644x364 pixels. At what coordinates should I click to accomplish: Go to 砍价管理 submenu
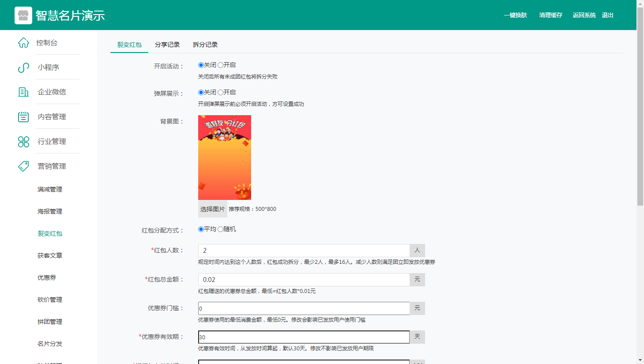[50, 300]
